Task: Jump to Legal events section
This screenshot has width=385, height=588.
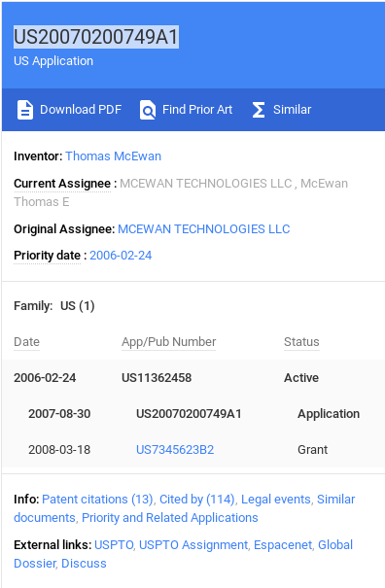Action: tap(276, 500)
